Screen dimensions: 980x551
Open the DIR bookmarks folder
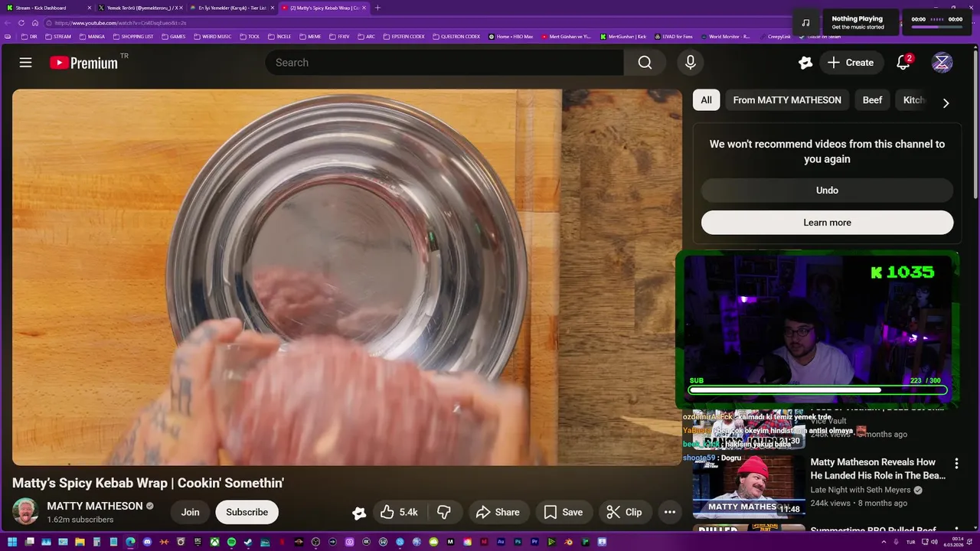29,36
